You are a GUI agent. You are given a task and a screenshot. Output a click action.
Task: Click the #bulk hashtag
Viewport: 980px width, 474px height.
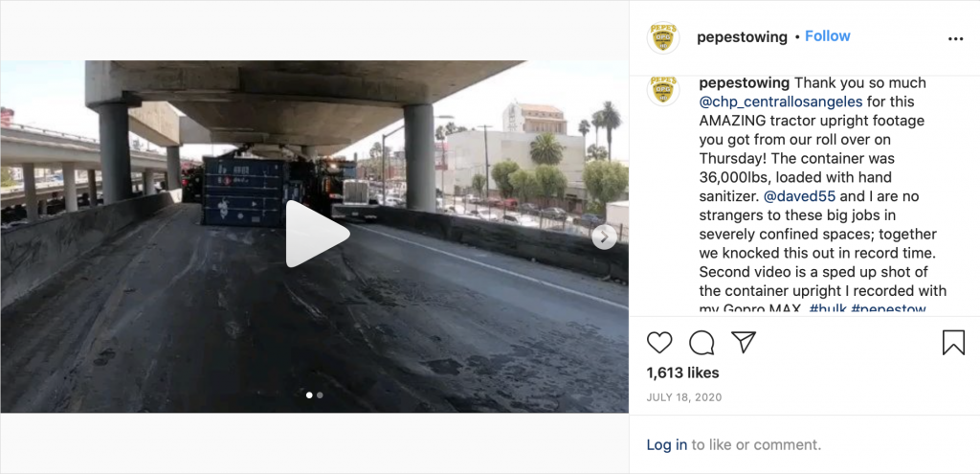coord(827,308)
